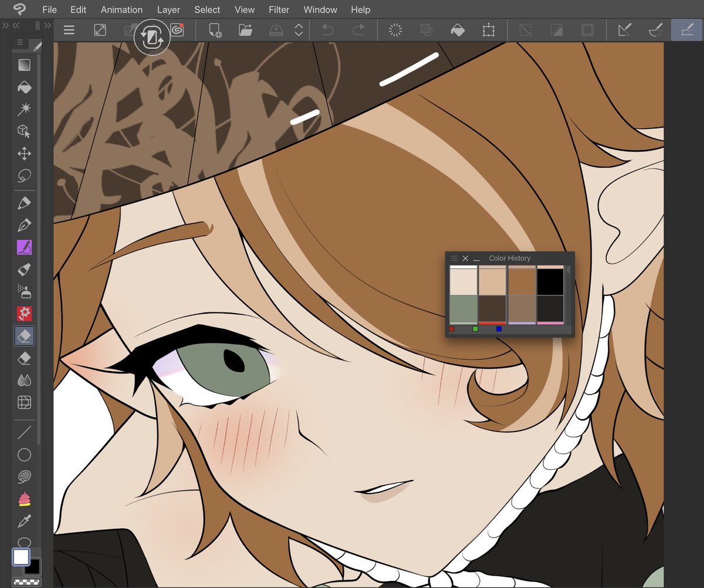Open the Edit menu

(78, 10)
